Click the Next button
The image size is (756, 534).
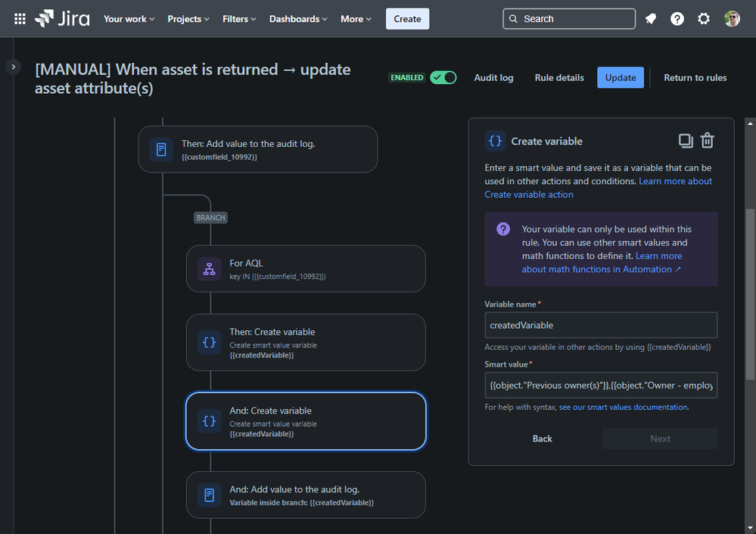pyautogui.click(x=660, y=439)
